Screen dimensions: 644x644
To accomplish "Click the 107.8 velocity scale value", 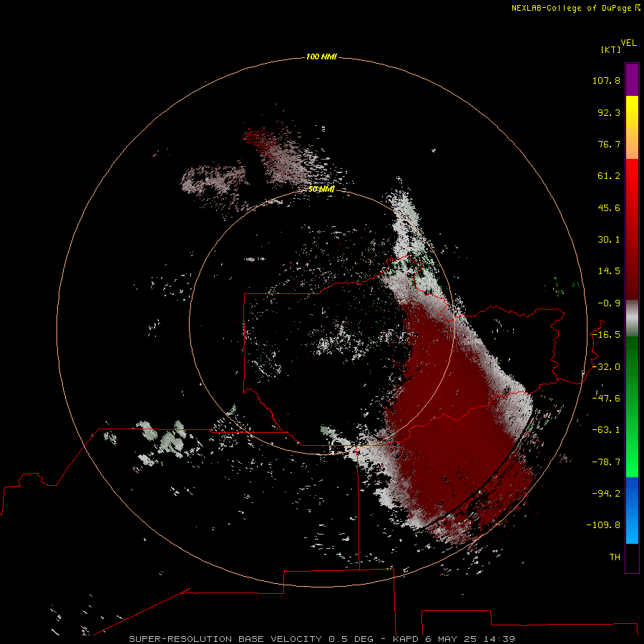I will [x=606, y=80].
